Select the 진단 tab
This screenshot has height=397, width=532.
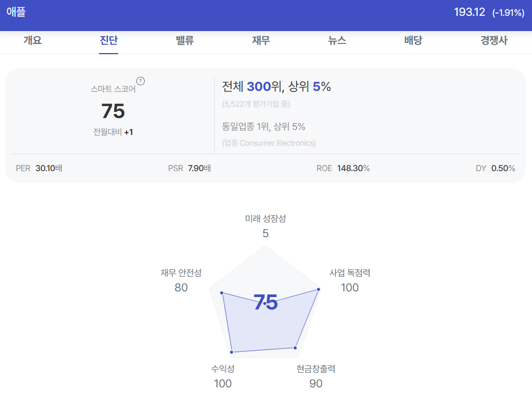click(x=109, y=40)
